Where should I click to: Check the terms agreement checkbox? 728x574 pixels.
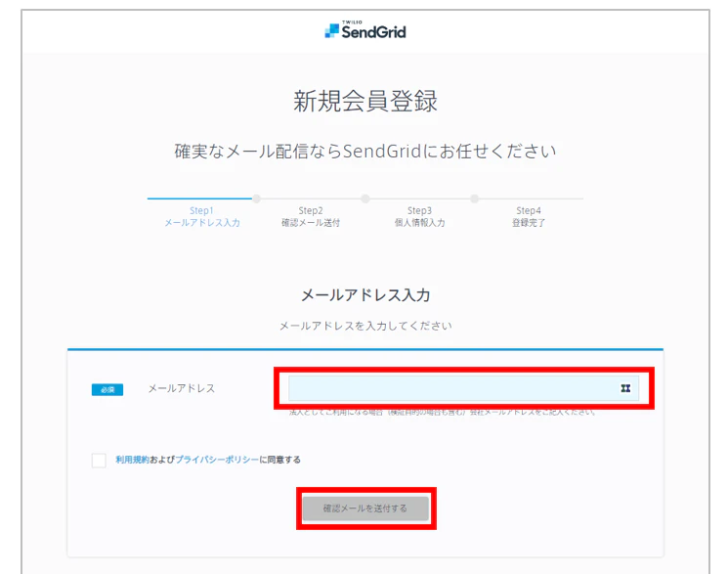(x=99, y=461)
